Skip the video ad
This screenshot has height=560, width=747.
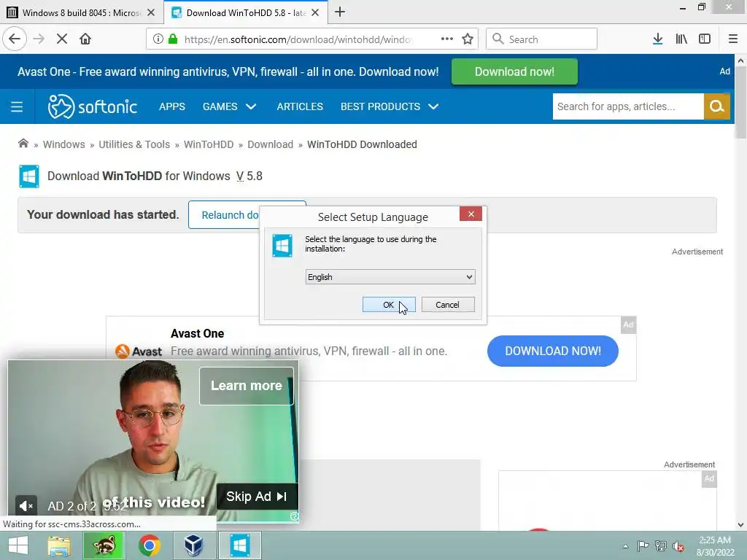point(256,496)
